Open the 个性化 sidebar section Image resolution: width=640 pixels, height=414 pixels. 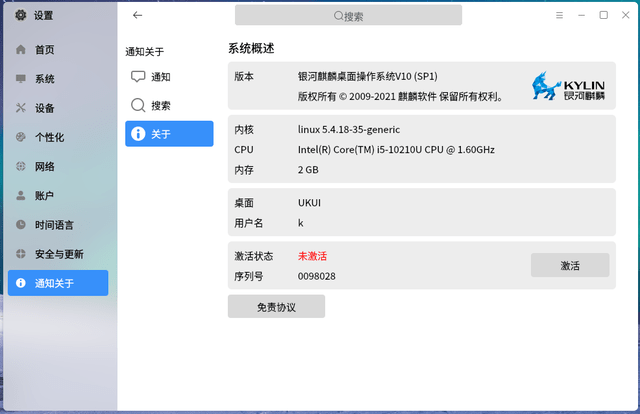(58, 138)
